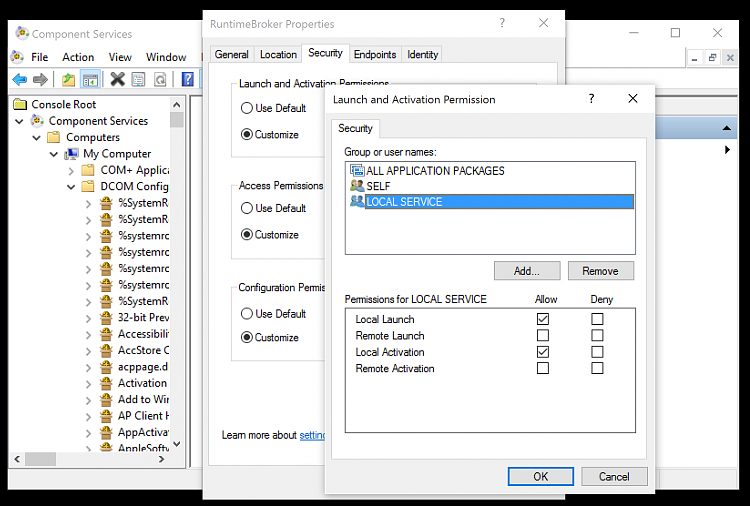Click the SELF user icon
Screen dimensions: 750x506
357,186
